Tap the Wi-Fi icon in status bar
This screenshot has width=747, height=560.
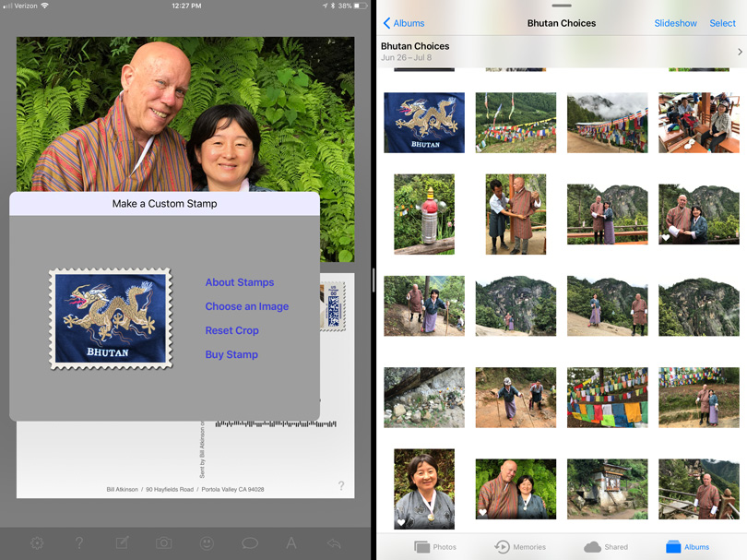(45, 6)
